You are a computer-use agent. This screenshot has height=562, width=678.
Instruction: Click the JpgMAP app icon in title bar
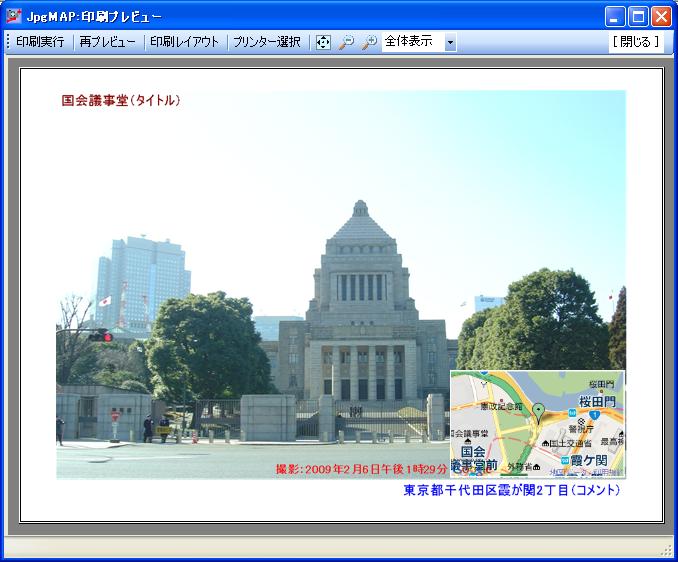tap(14, 16)
